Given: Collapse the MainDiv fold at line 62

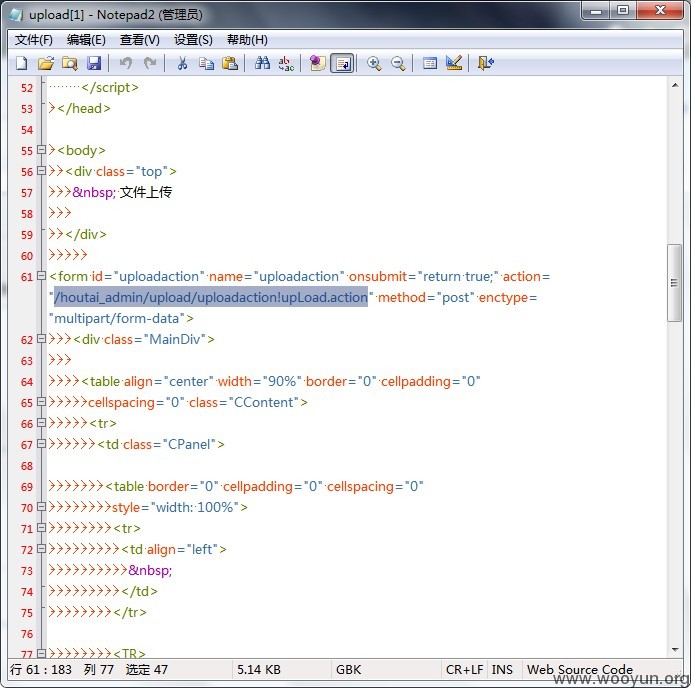Looking at the screenshot, I should (41, 339).
